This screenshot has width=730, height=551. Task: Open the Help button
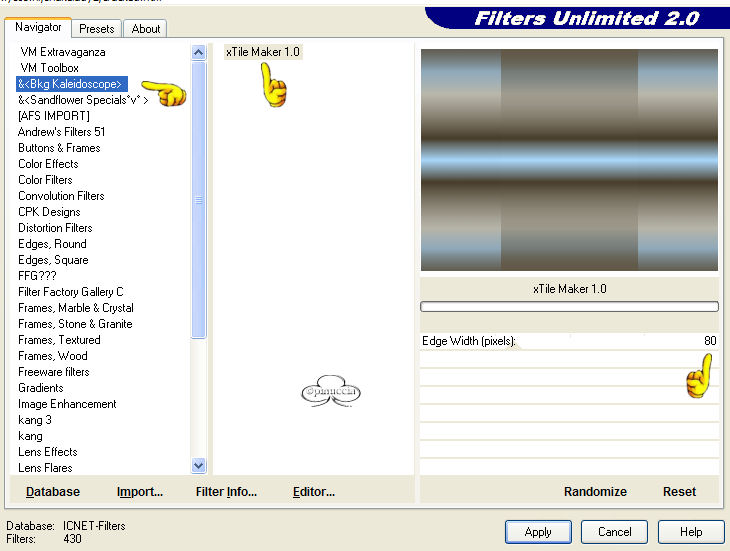(x=691, y=532)
